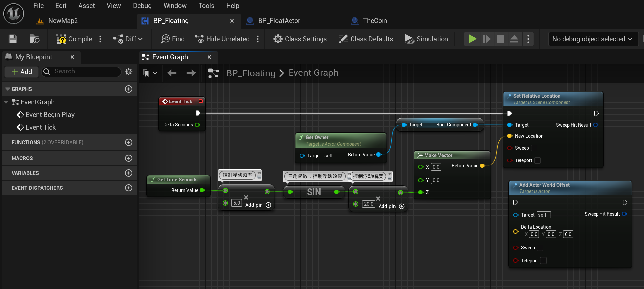The height and width of the screenshot is (289, 644).
Task: Toggle Teleport checkbox on Set Relative Location
Action: tap(537, 160)
